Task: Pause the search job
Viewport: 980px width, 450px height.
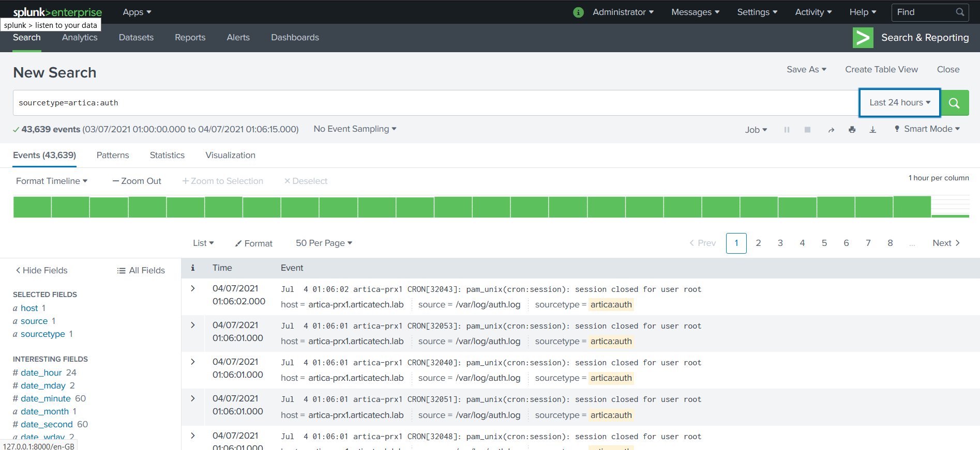Action: pyautogui.click(x=787, y=130)
